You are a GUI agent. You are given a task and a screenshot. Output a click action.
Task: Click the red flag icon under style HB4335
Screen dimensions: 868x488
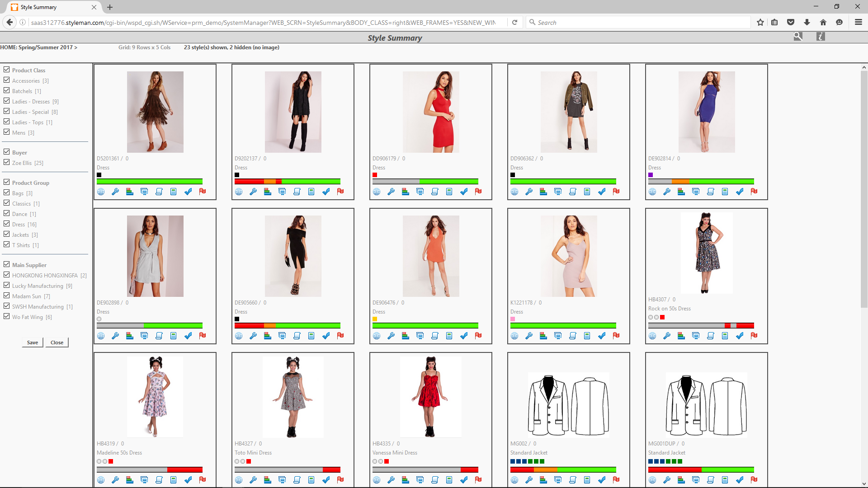(x=478, y=479)
